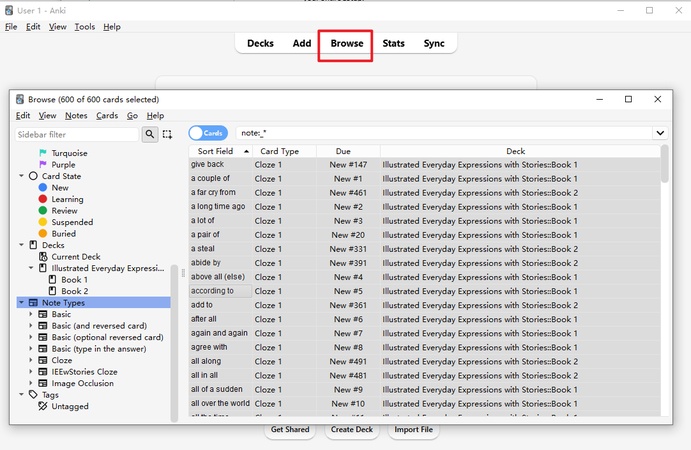The height and width of the screenshot is (450, 691).
Task: Click the Note Types table icon
Action: pos(33,302)
